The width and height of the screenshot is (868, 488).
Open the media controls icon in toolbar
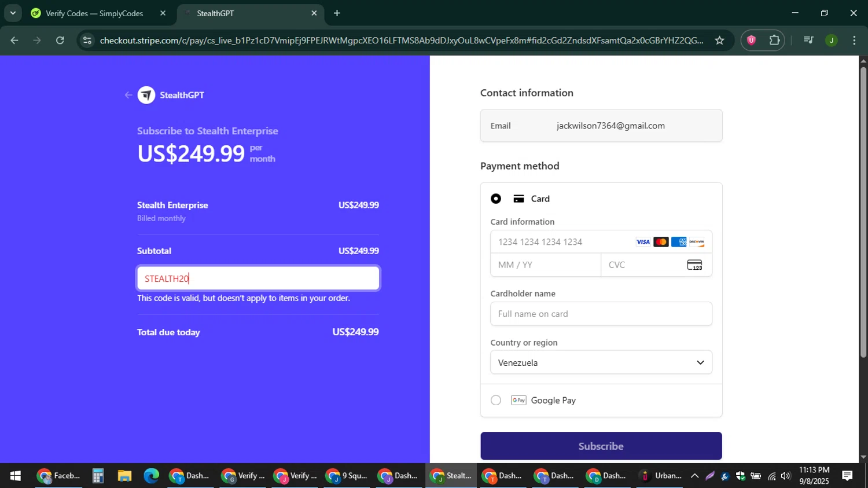(808, 40)
